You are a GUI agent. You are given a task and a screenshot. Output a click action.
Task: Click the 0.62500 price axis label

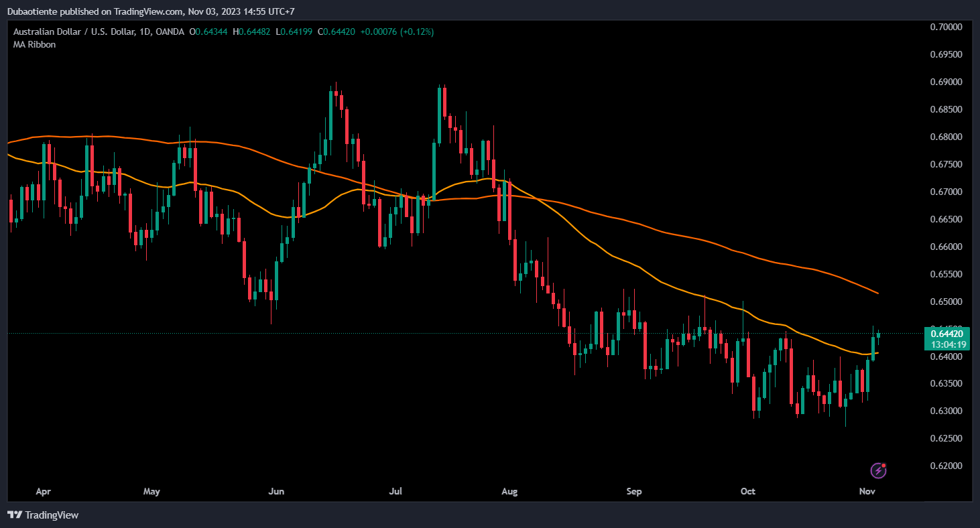pyautogui.click(x=946, y=438)
